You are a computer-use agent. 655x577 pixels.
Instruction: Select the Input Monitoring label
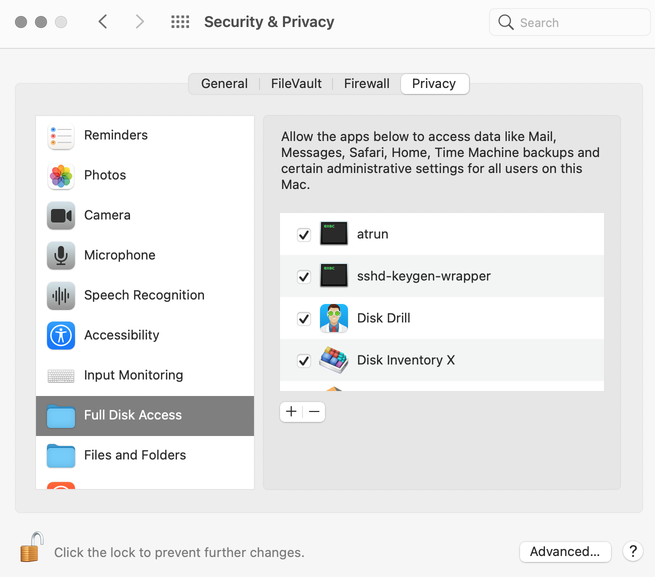point(133,375)
